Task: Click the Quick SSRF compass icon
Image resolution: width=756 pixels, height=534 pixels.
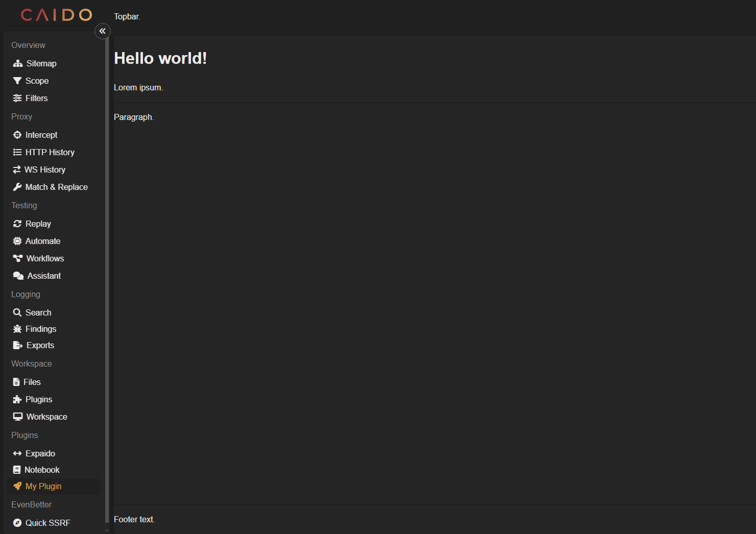Action: (17, 523)
